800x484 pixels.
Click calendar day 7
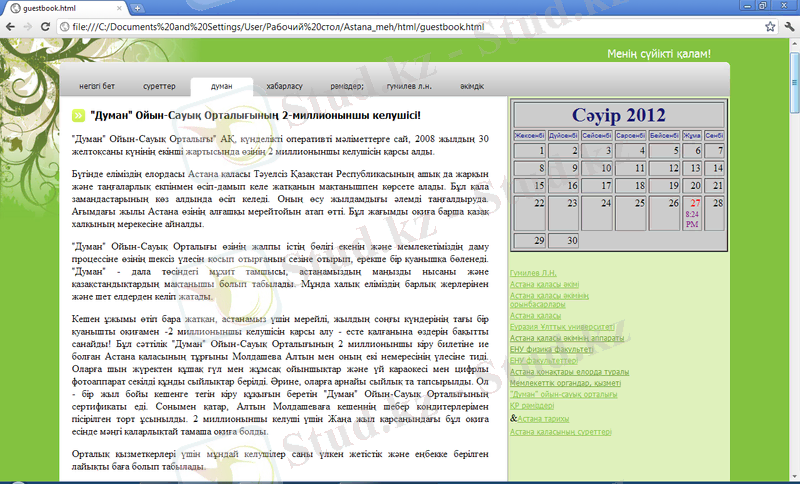(714, 151)
